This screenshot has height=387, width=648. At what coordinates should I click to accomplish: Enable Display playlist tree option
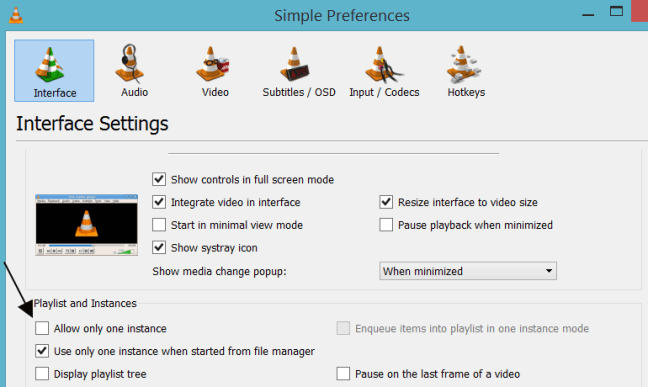click(x=42, y=374)
